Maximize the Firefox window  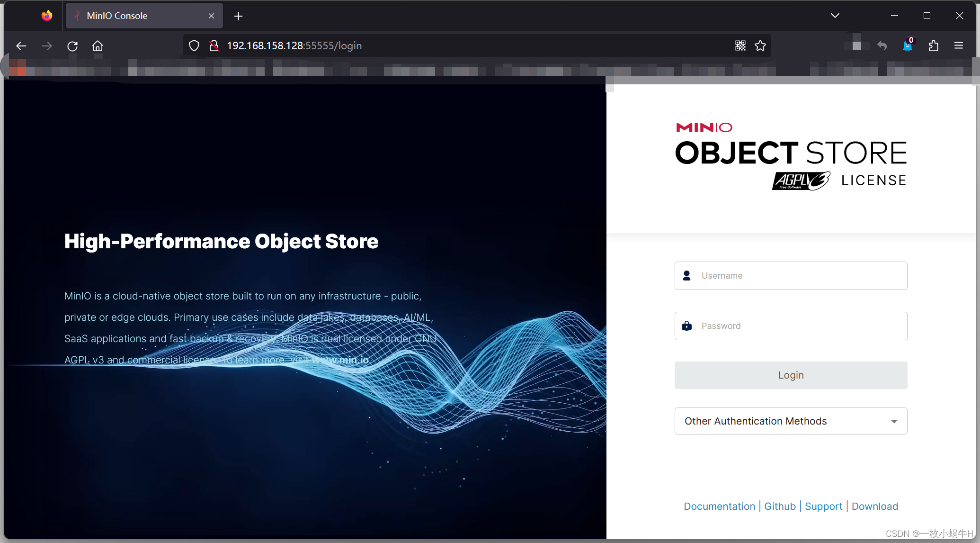click(x=927, y=16)
